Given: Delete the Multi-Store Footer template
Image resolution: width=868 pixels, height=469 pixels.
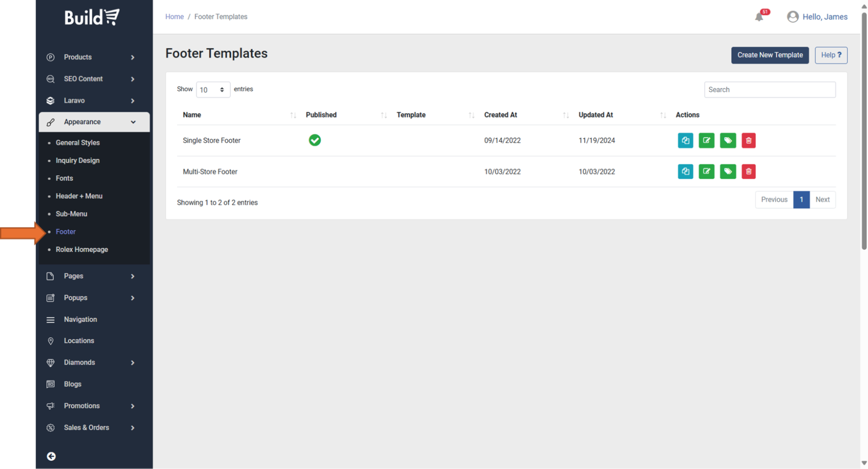Looking at the screenshot, I should click(x=749, y=172).
